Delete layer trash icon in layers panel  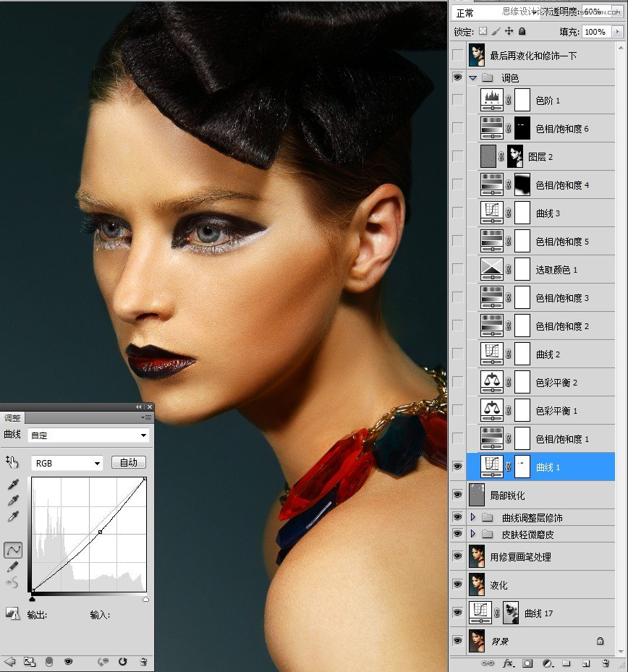click(606, 663)
